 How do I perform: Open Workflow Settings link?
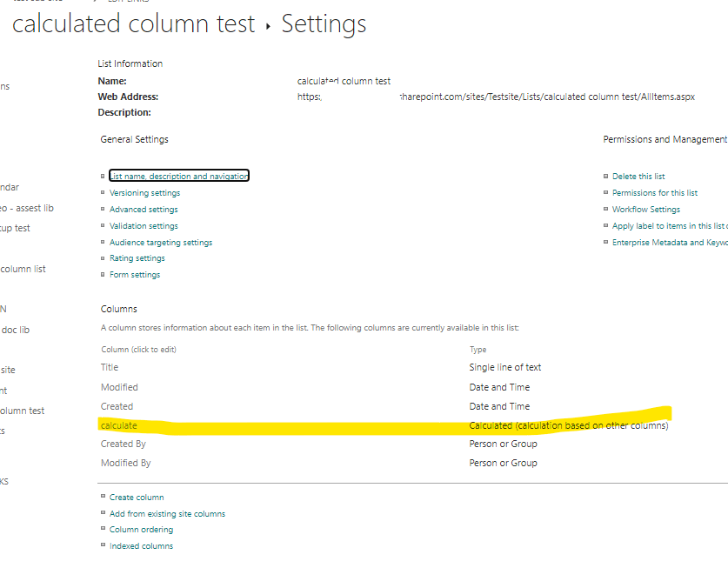(x=645, y=210)
